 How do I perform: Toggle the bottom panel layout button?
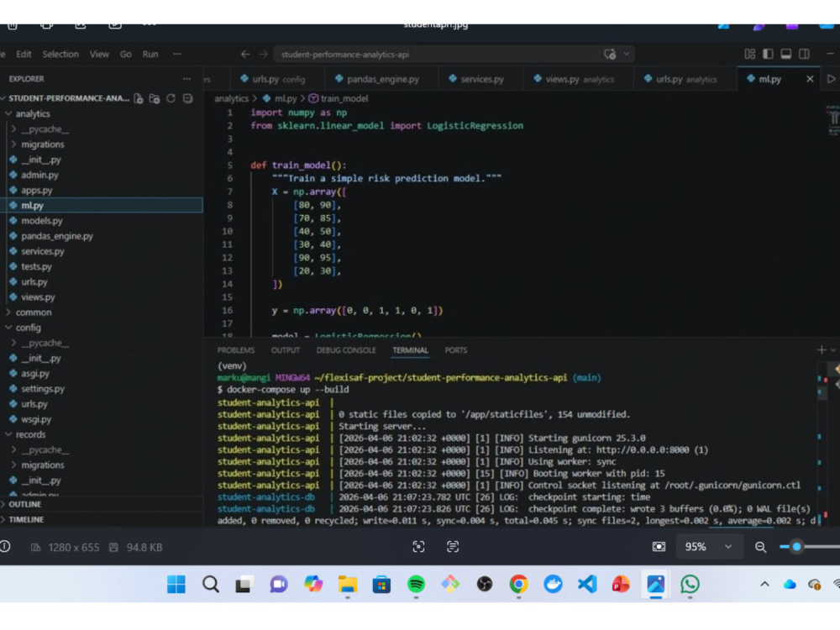(x=786, y=54)
